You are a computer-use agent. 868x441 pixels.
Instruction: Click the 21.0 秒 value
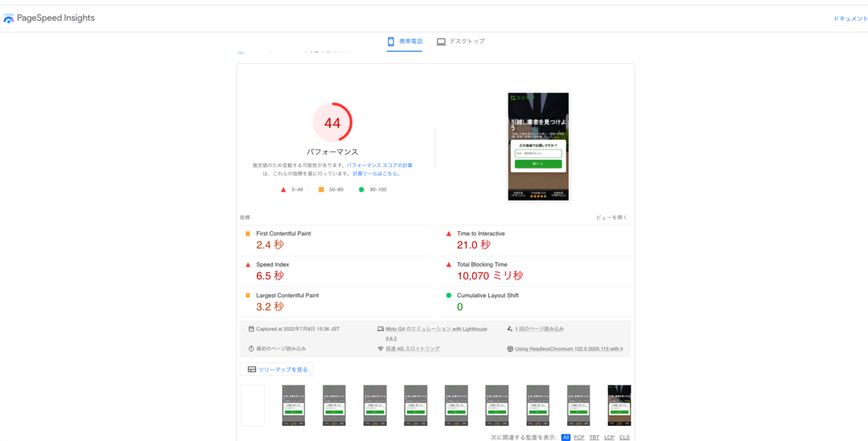[474, 245]
